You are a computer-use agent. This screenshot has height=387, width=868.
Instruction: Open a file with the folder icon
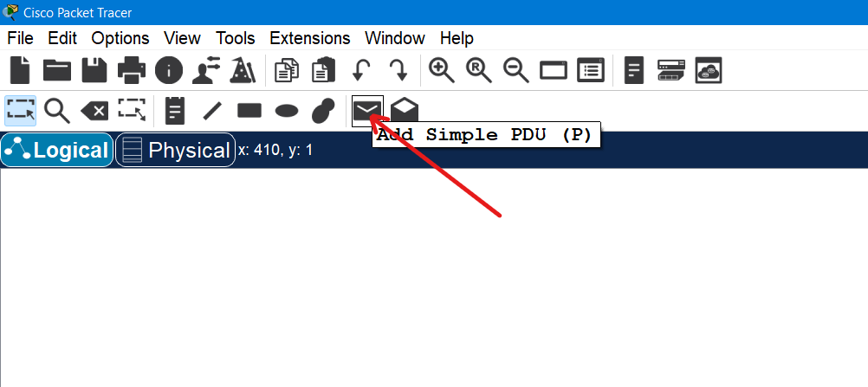point(57,70)
